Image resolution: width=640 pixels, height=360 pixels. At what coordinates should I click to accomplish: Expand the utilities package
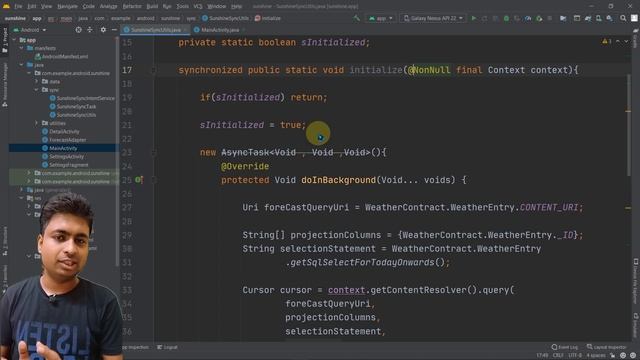36,123
